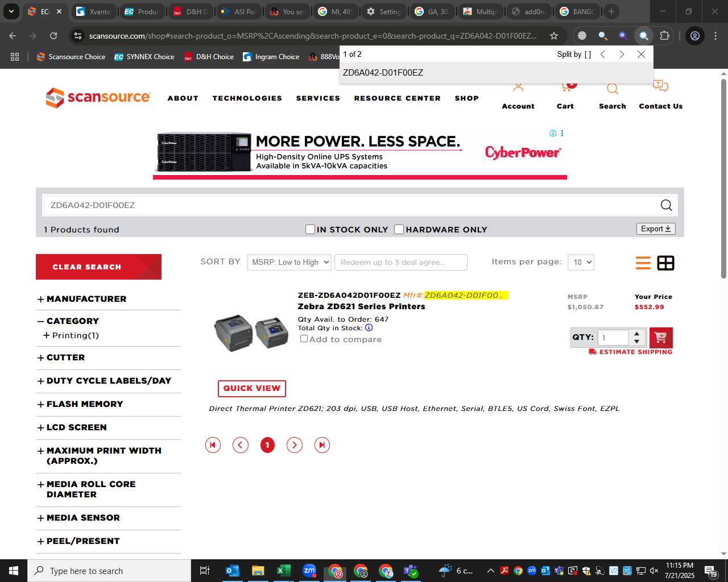Click the ScanSource logo
Screen dimensions: 728x582
click(x=98, y=97)
